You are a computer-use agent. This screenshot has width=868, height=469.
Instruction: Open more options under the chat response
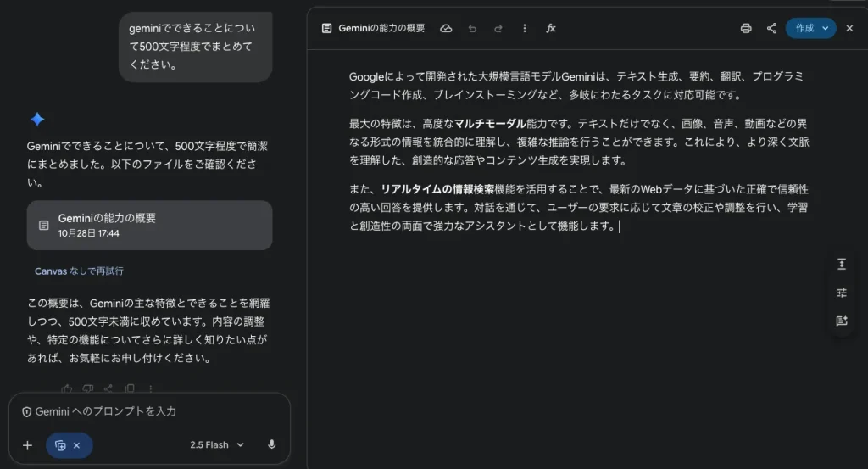click(150, 388)
